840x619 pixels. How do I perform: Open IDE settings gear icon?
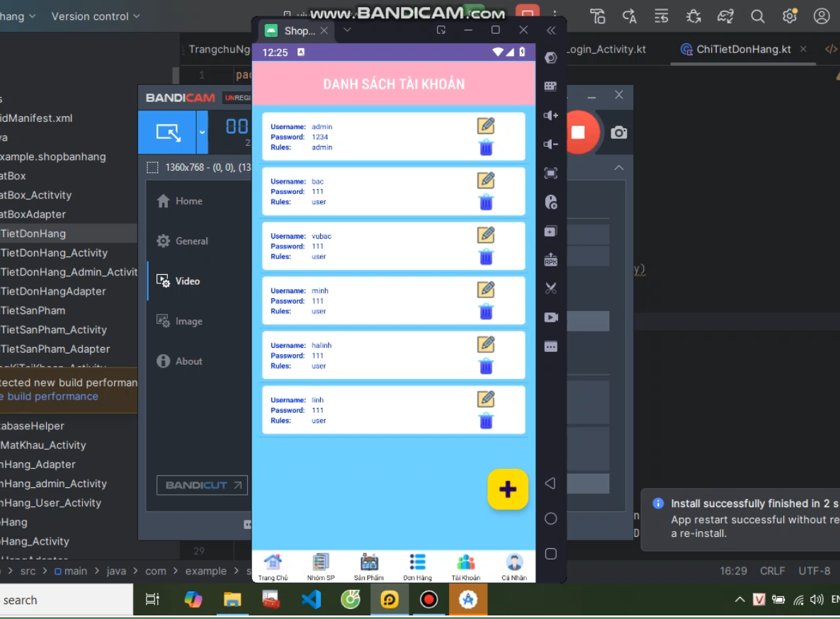pyautogui.click(x=790, y=16)
